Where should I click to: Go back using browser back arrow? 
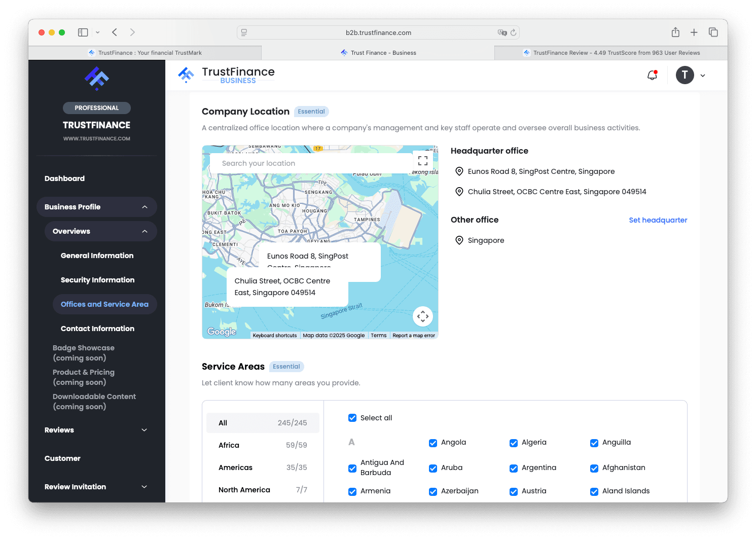tap(115, 32)
